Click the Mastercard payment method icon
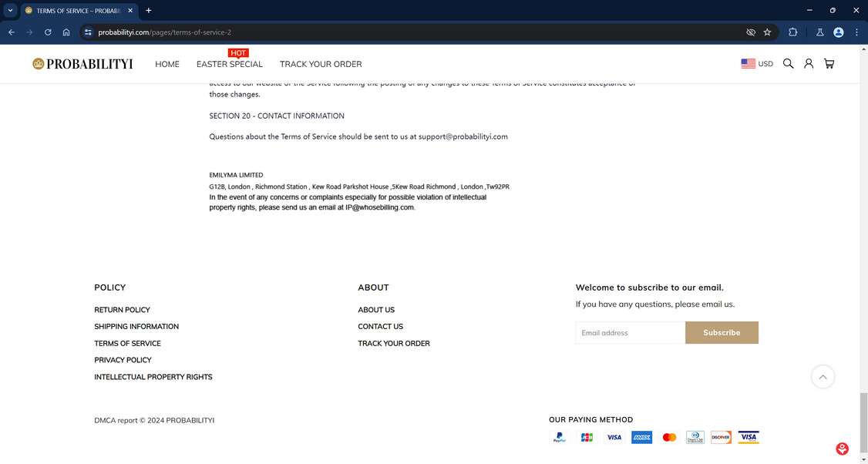868x464 pixels. (669, 437)
